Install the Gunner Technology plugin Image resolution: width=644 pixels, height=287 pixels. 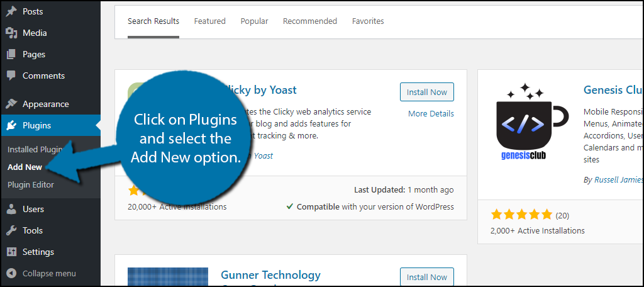pos(427,278)
